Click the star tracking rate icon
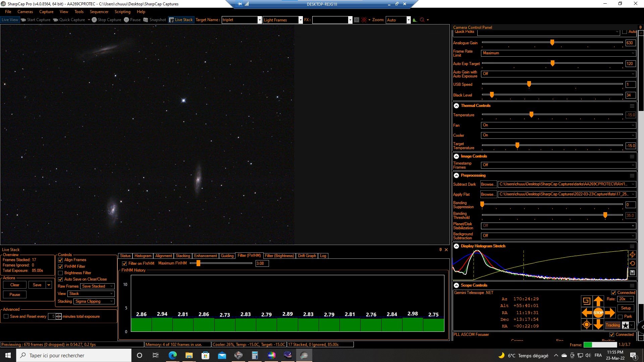 (626, 325)
